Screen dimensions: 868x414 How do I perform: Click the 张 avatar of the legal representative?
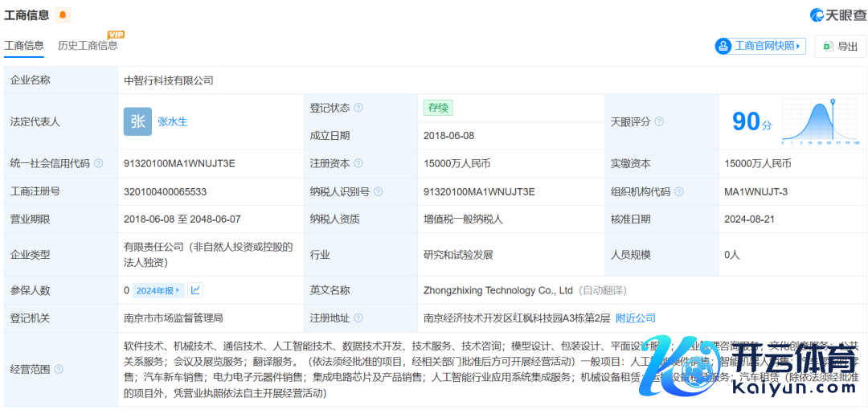point(137,121)
